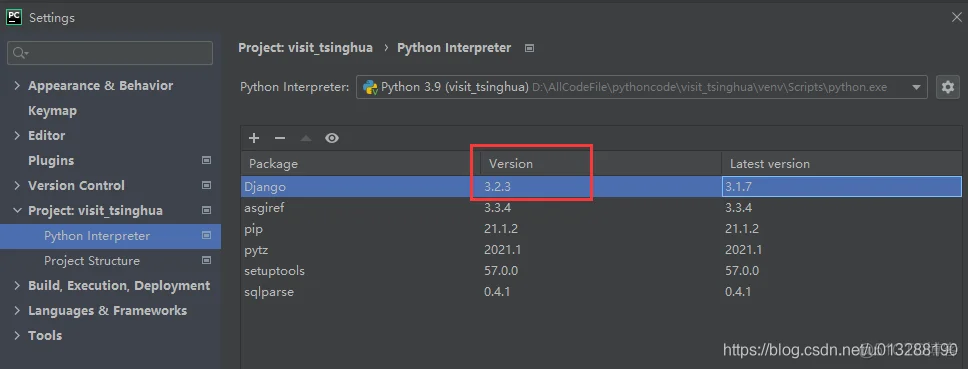The image size is (968, 369).
Task: Expand the Tools section chevron
Action: point(17,336)
